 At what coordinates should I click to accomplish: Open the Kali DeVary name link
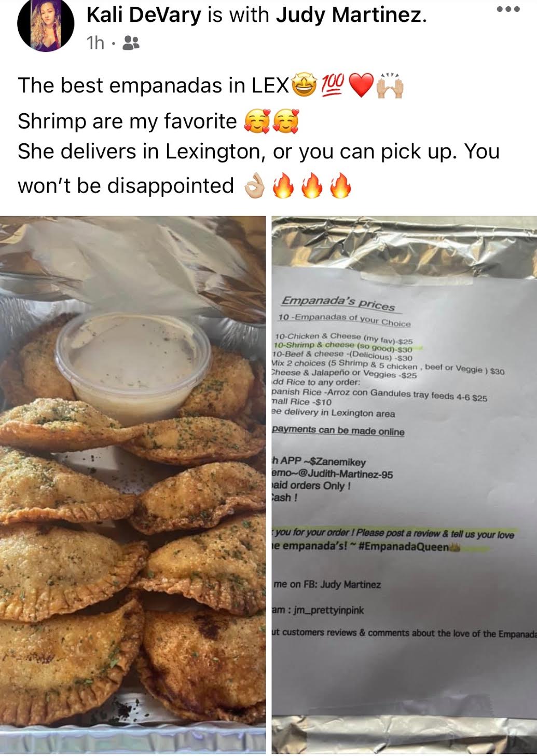[x=144, y=15]
